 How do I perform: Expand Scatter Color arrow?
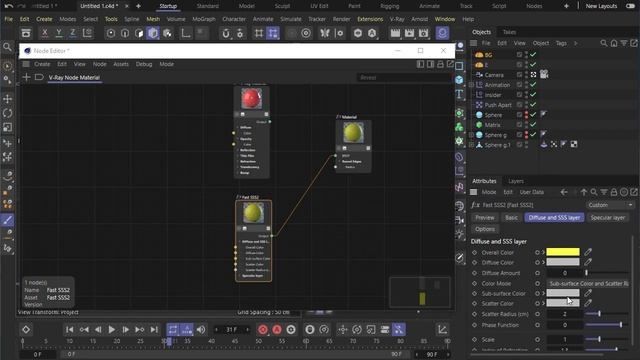click(543, 303)
